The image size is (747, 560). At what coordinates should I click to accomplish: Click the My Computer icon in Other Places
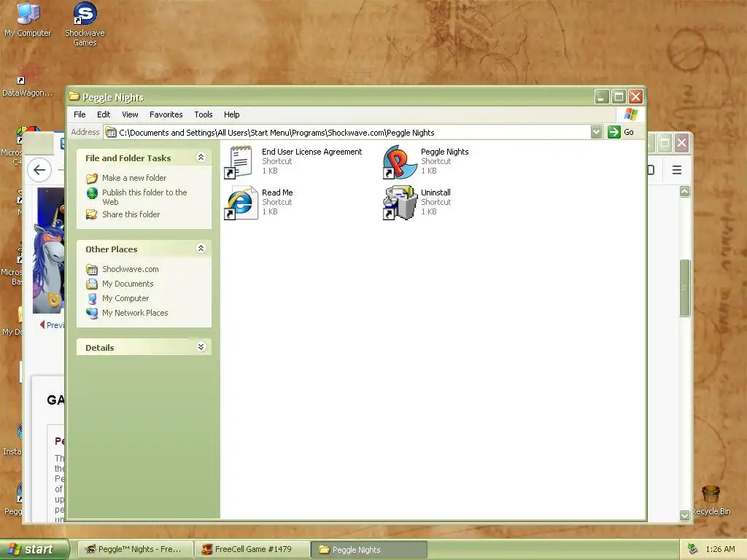tap(92, 299)
